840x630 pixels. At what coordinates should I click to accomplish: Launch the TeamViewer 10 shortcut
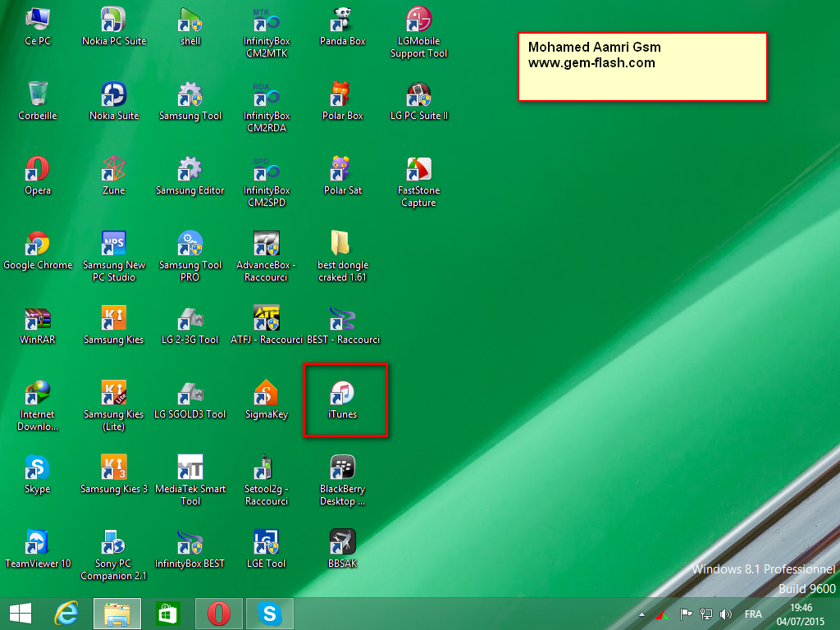[x=38, y=549]
